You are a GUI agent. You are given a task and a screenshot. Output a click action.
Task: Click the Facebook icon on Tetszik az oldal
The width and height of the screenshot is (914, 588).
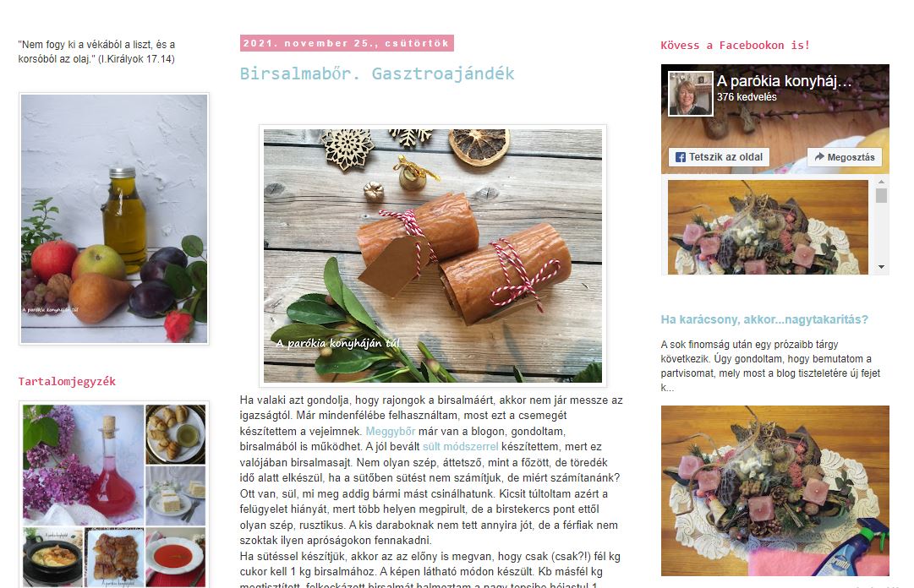(681, 157)
